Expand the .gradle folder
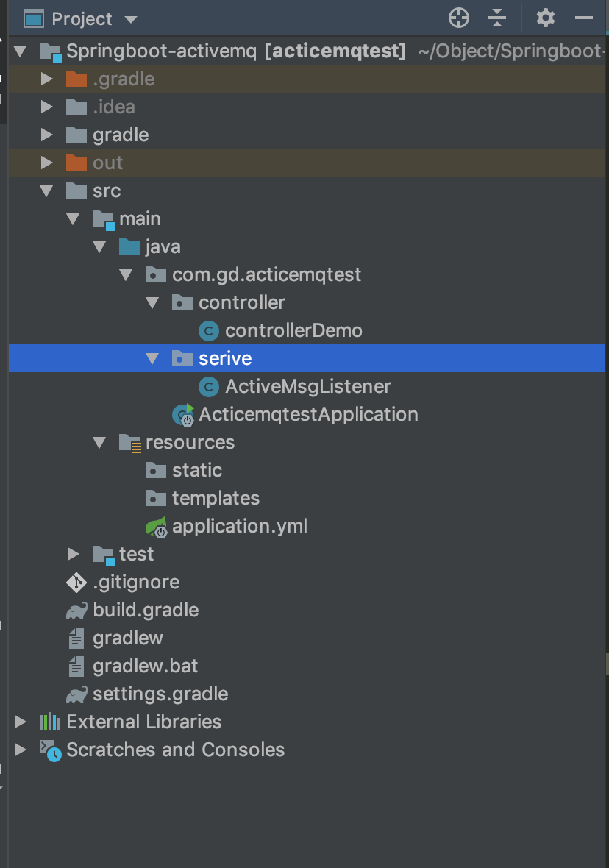This screenshot has height=868, width=609. (x=47, y=79)
